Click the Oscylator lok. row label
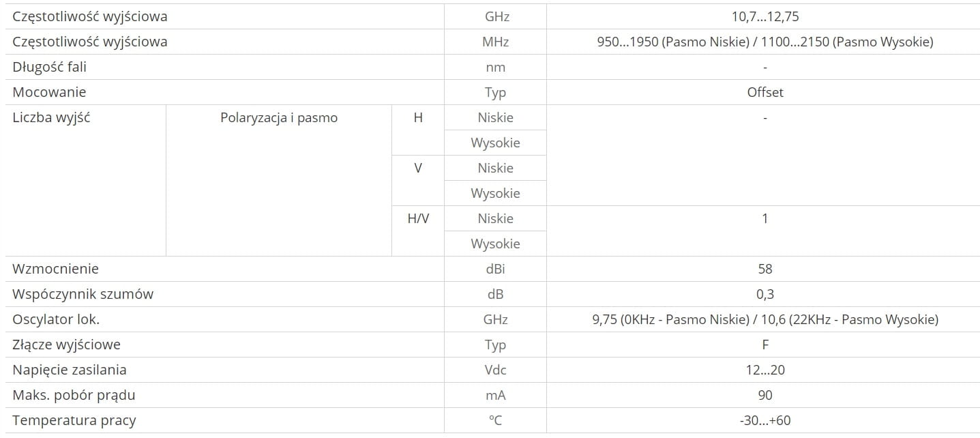The width and height of the screenshot is (980, 438). pyautogui.click(x=61, y=319)
